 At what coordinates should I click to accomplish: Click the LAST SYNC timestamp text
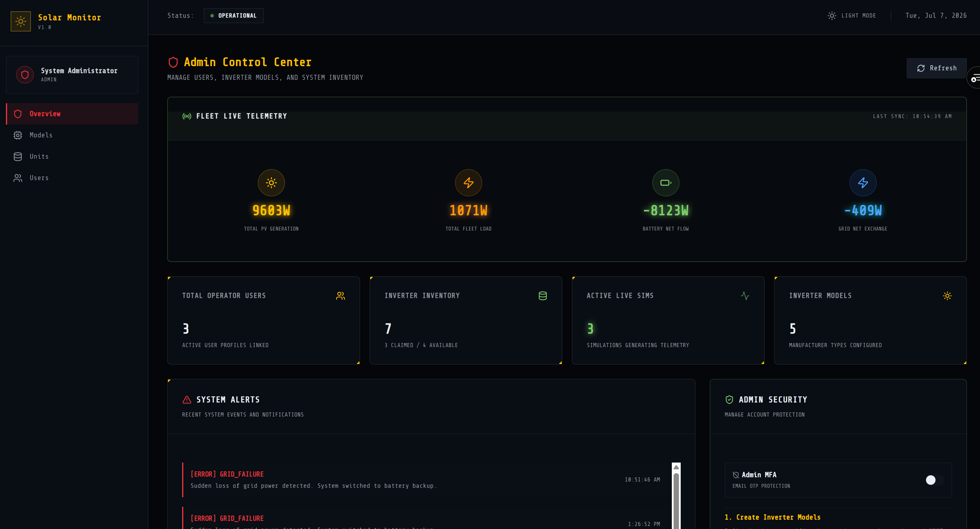pyautogui.click(x=912, y=117)
